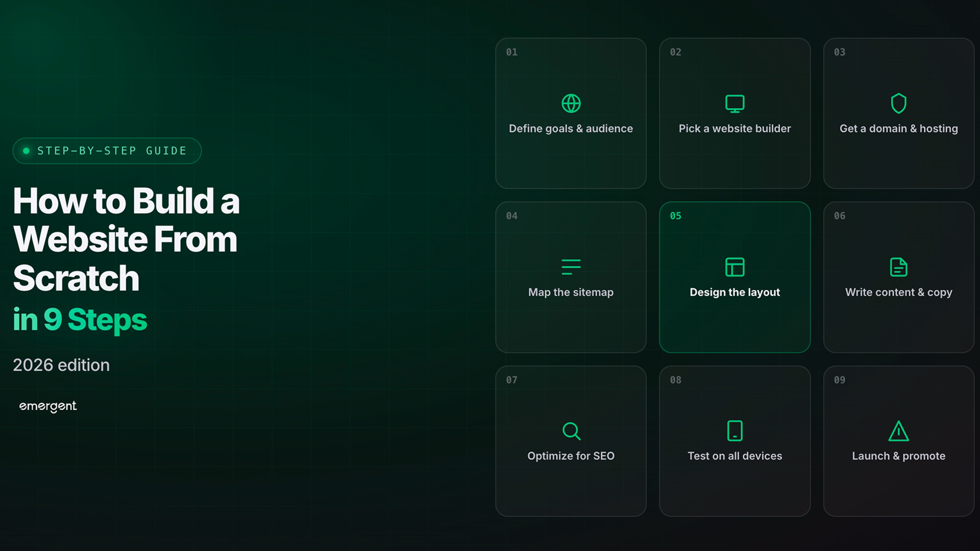Click the "Map the sitemap" label

571,292
